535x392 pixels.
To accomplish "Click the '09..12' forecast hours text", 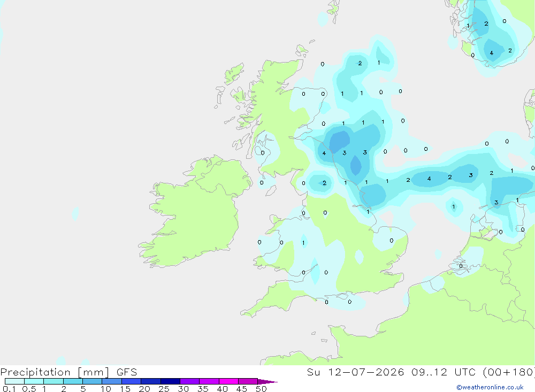I will click(429, 372).
